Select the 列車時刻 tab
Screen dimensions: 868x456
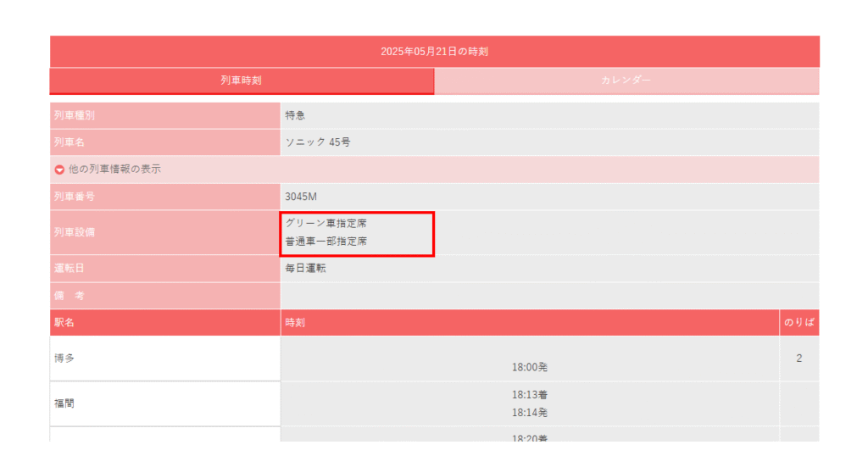242,81
